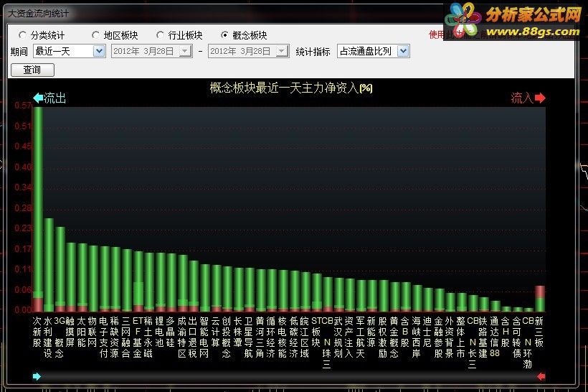Click the 通达信88 column label
This screenshot has height=392, width=588.
(494, 337)
